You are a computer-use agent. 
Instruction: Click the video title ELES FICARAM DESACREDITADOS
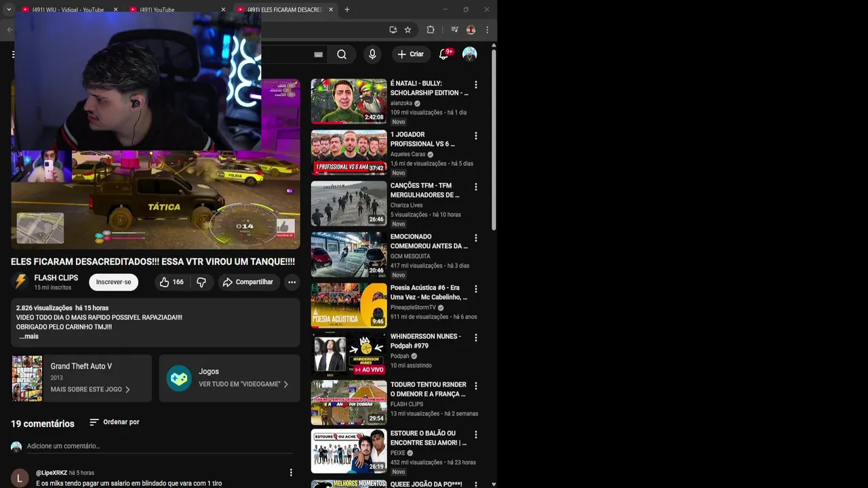pyautogui.click(x=153, y=262)
